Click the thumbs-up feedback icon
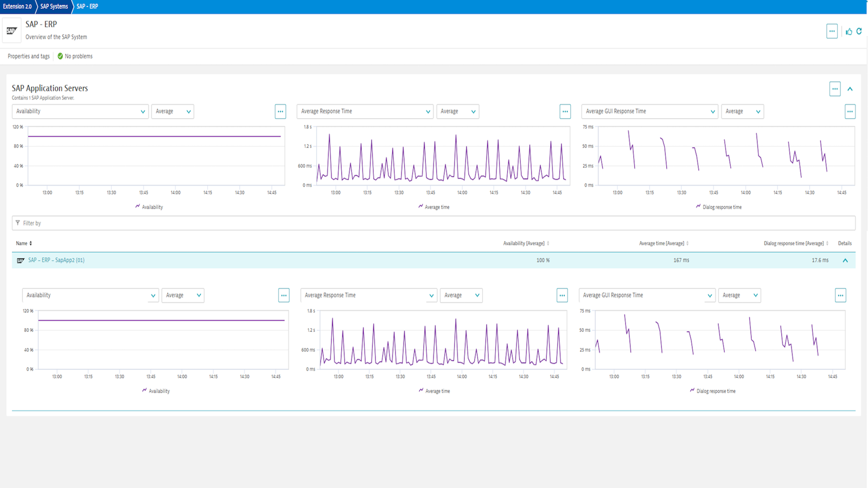This screenshot has height=488, width=868. pos(849,31)
